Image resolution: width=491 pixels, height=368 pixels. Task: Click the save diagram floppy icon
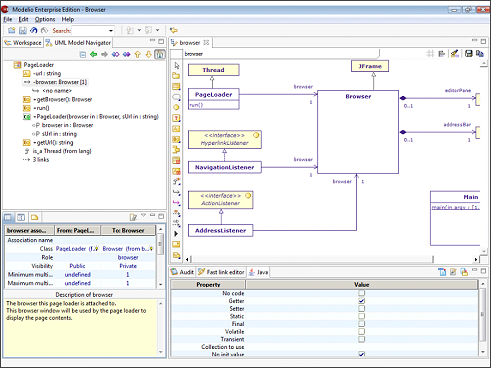[469, 53]
